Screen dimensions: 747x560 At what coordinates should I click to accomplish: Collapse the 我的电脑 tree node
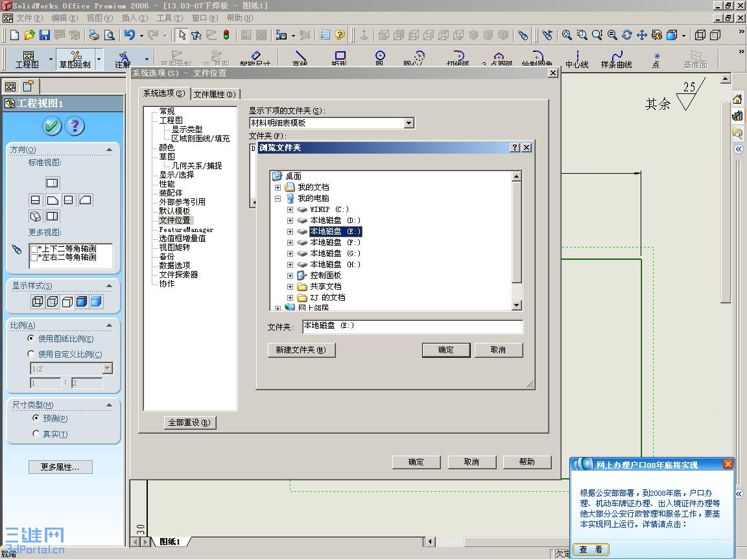pyautogui.click(x=278, y=198)
